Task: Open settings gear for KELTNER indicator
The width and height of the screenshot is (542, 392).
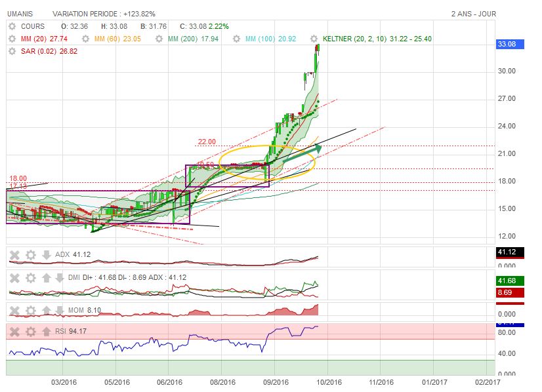Action: (314, 39)
